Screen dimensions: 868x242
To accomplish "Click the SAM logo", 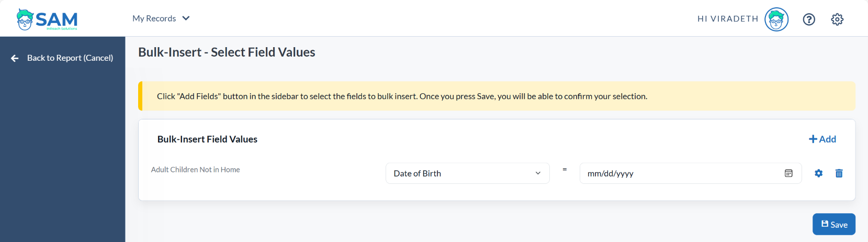I will pyautogui.click(x=47, y=19).
